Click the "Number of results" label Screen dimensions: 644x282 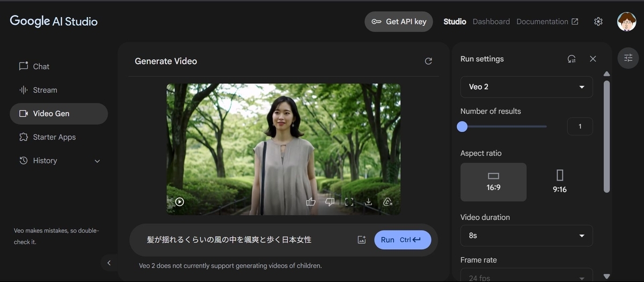[x=491, y=111]
